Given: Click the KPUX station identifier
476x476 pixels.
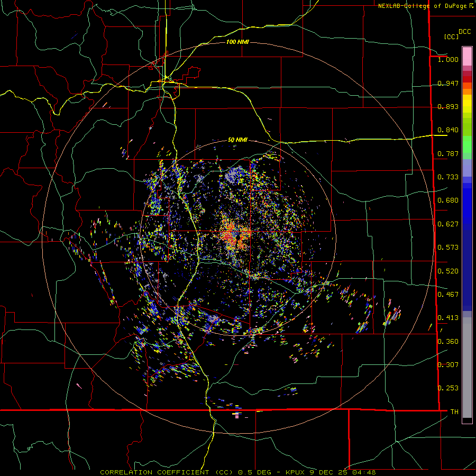Looking at the screenshot, I should pos(296,472).
